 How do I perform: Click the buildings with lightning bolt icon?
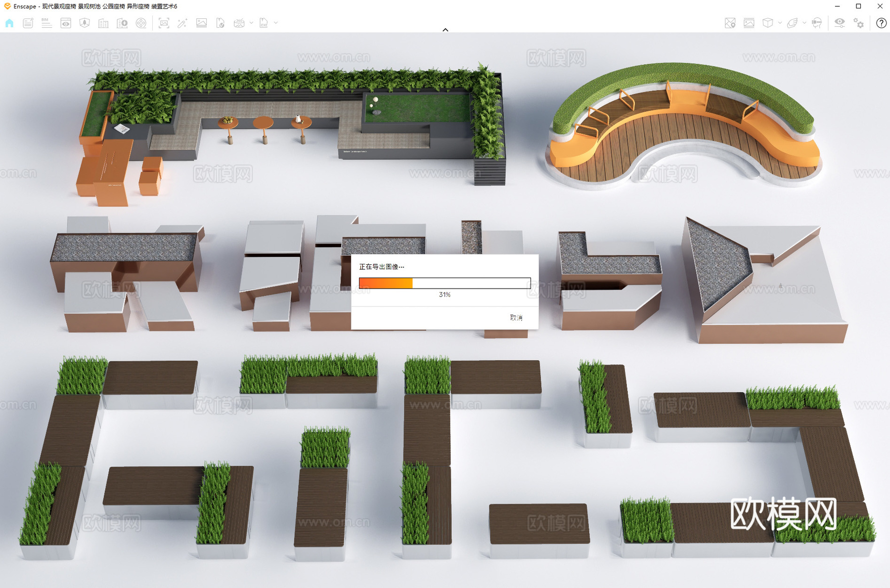(x=122, y=23)
